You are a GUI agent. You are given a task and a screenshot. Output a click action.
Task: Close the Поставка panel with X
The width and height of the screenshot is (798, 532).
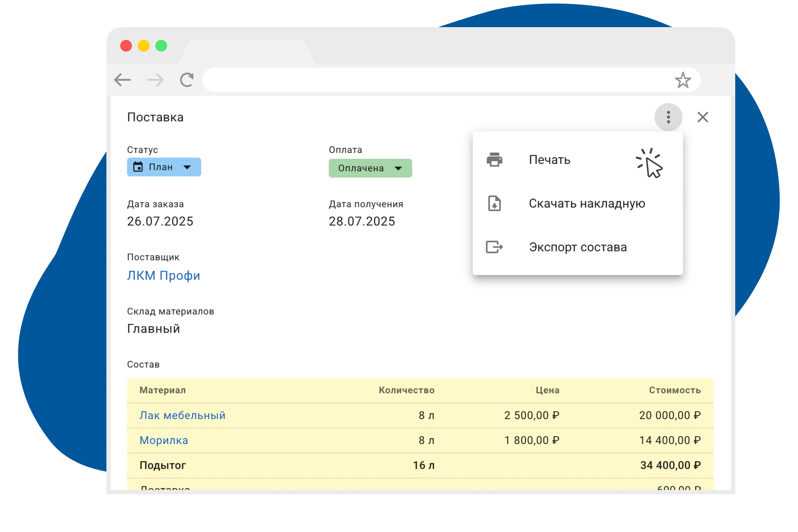click(x=703, y=117)
